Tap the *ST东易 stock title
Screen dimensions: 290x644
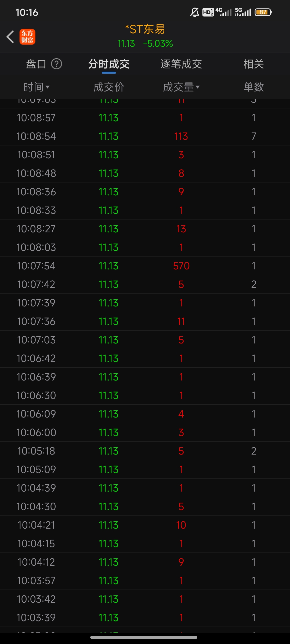[x=145, y=29]
